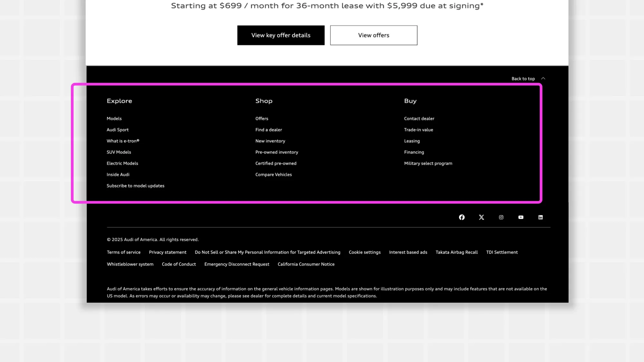Screen dimensions: 644x362
Task: Open New inventory link
Action: pyautogui.click(x=270, y=141)
